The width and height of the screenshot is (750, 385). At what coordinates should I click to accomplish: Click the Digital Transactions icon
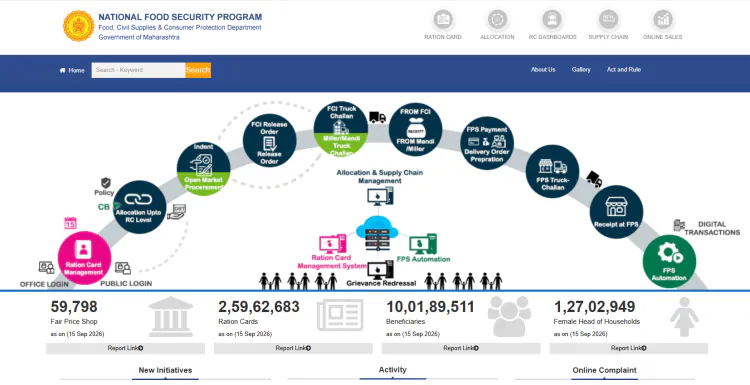click(679, 225)
